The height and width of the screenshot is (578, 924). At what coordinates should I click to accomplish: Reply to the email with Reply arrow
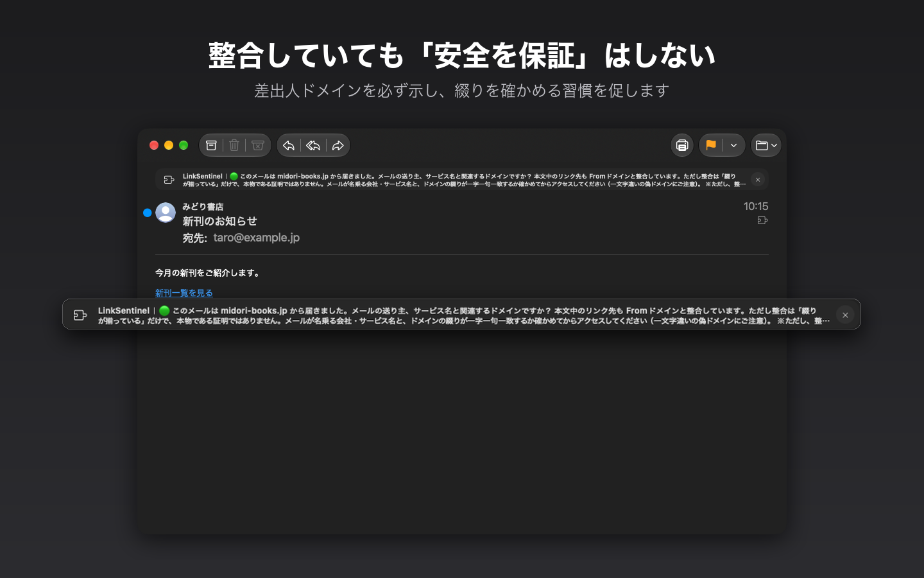click(289, 145)
